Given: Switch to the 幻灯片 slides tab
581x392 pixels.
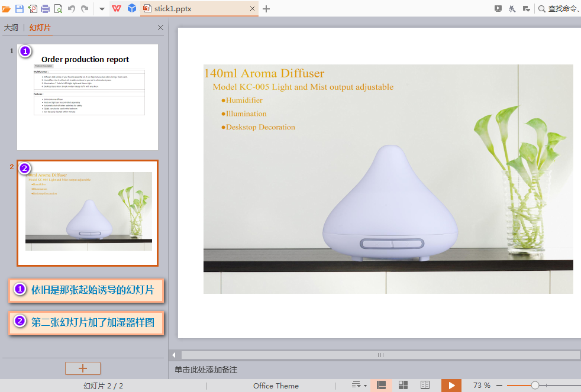Looking at the screenshot, I should coord(40,27).
